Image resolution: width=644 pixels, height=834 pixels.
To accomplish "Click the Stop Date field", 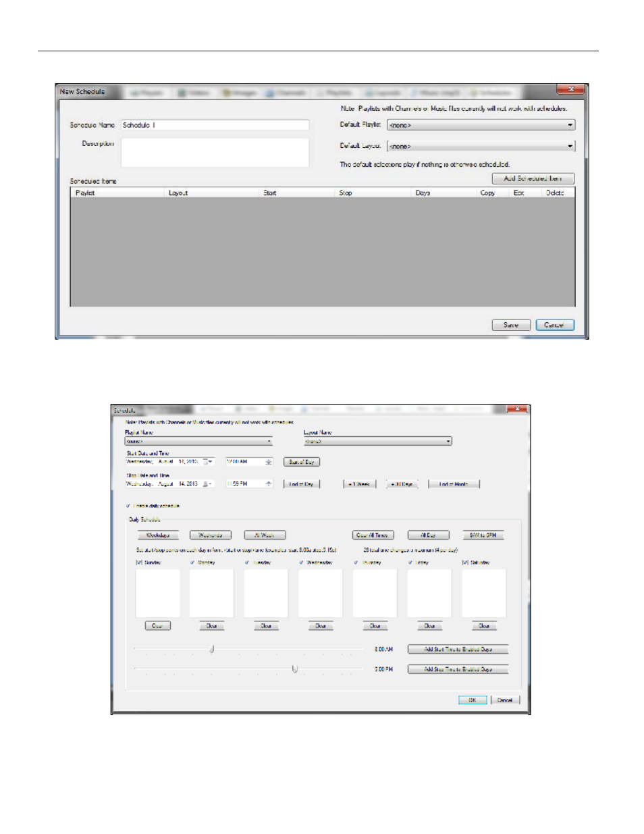I will click(169, 484).
